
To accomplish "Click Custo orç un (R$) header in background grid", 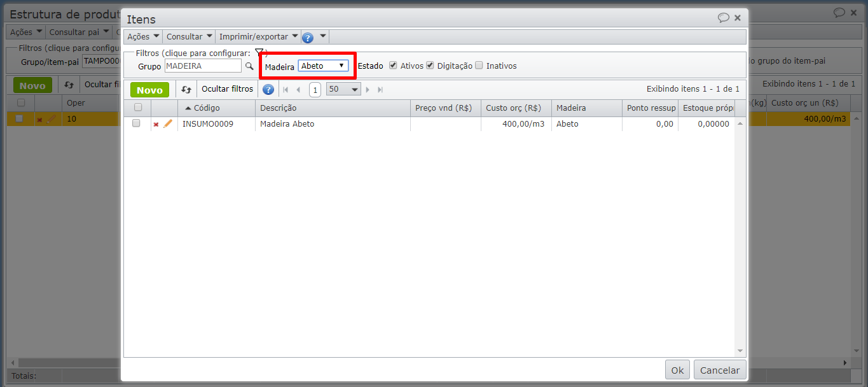I will 809,103.
